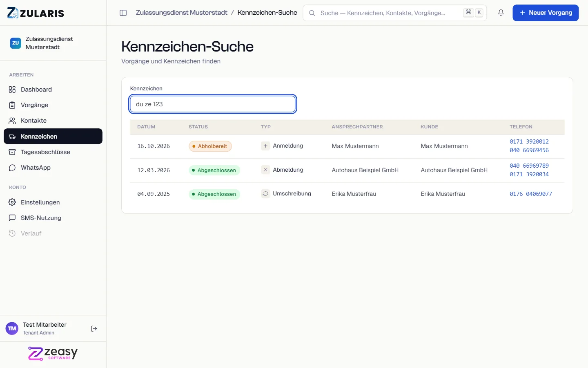This screenshot has height=368, width=588.
Task: Click the refresh icon next to Umschreibung
Action: pyautogui.click(x=265, y=194)
